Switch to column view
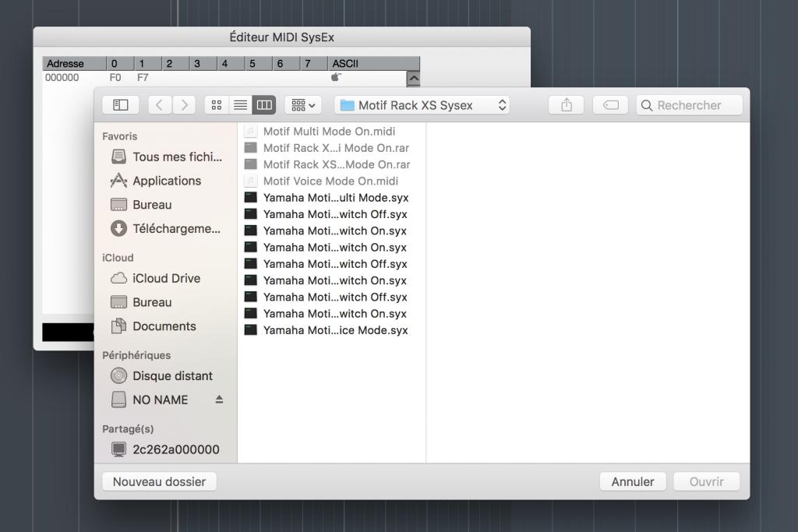Screen dimensions: 798x532 [264, 105]
